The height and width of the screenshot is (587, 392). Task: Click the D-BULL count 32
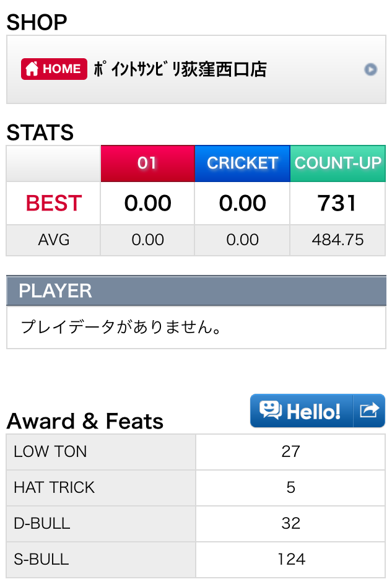click(x=291, y=523)
